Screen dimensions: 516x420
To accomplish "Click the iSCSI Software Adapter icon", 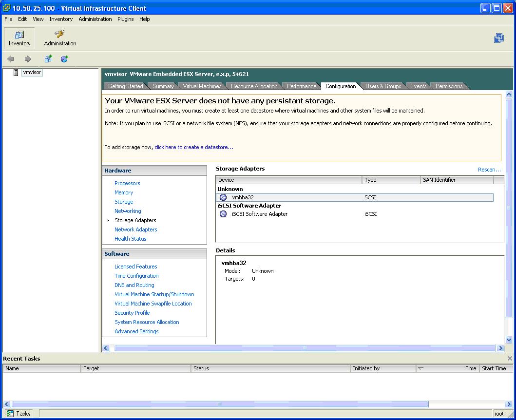I will click(x=223, y=214).
